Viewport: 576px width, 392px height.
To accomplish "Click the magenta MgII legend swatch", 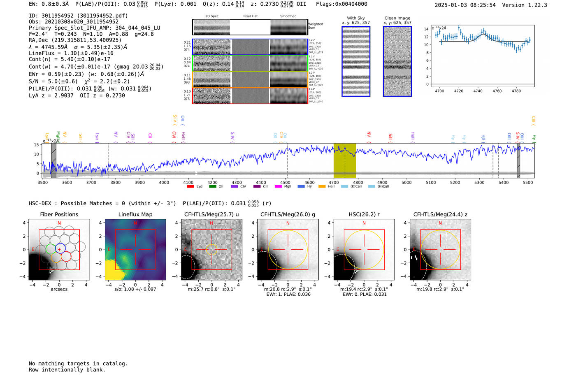I will [x=279, y=186].
